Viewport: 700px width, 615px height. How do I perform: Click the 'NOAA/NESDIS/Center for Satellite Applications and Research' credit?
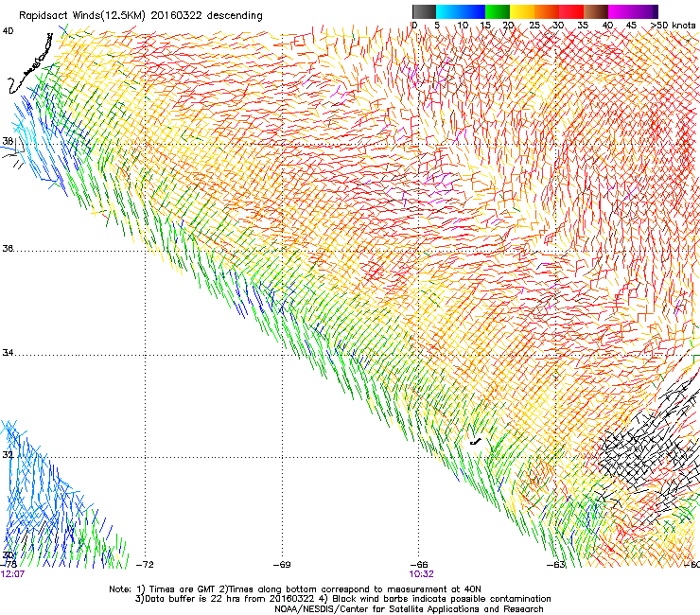pyautogui.click(x=409, y=609)
